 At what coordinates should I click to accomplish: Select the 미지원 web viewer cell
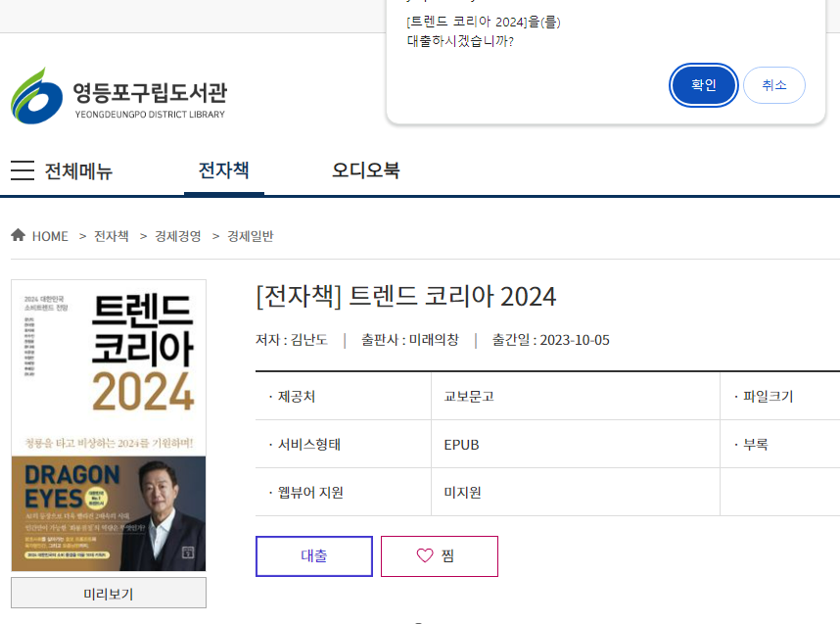pyautogui.click(x=576, y=492)
